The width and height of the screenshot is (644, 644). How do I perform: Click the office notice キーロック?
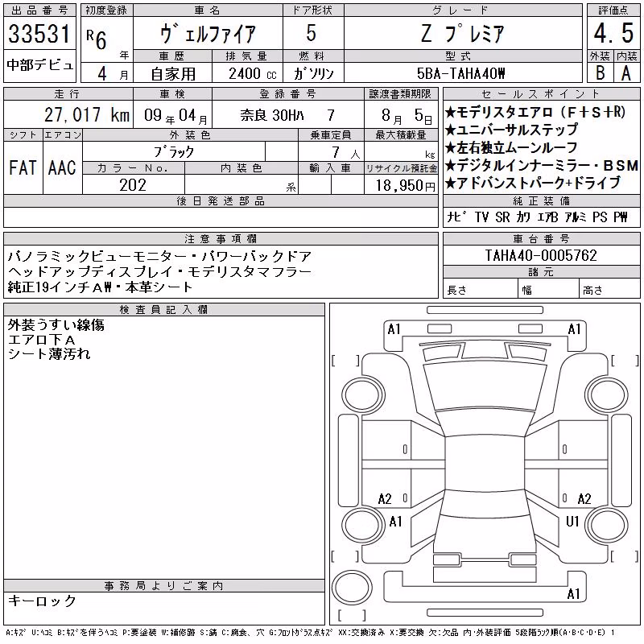click(x=42, y=601)
